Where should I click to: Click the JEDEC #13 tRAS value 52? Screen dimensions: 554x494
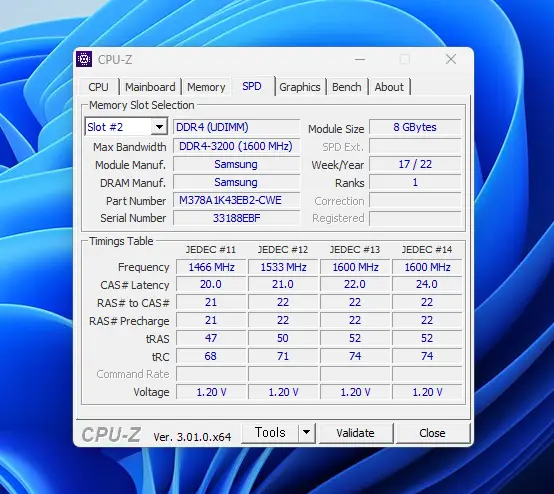click(355, 339)
